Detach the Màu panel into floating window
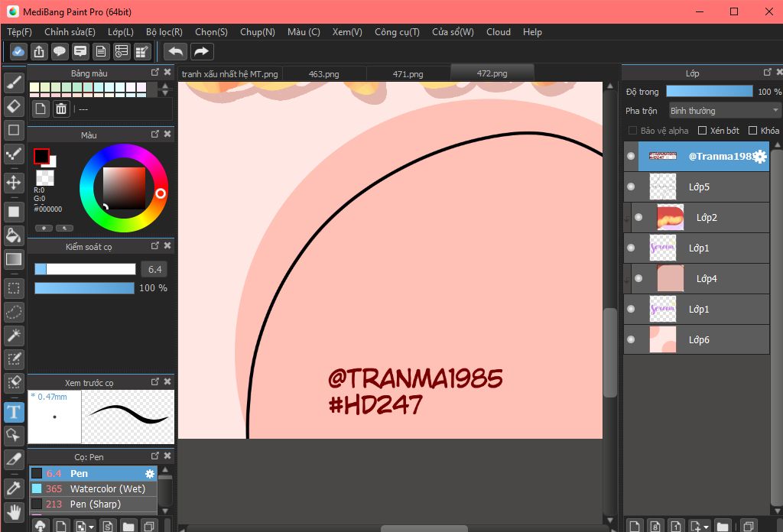This screenshot has height=532, width=783. [x=154, y=134]
